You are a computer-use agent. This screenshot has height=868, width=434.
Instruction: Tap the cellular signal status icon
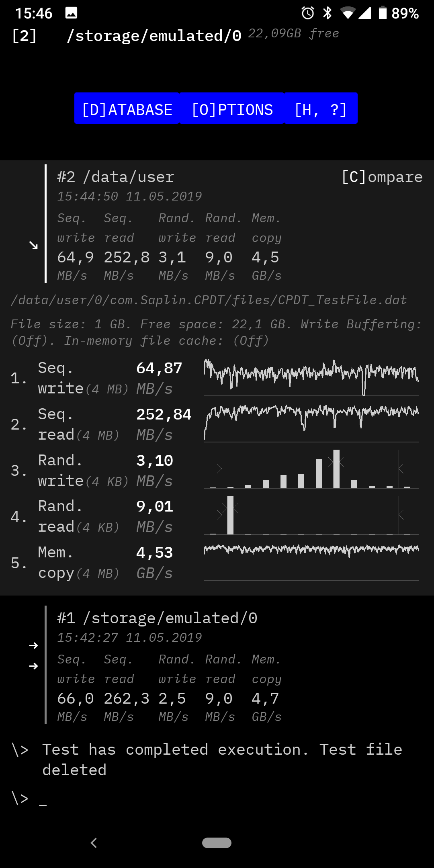[365, 13]
